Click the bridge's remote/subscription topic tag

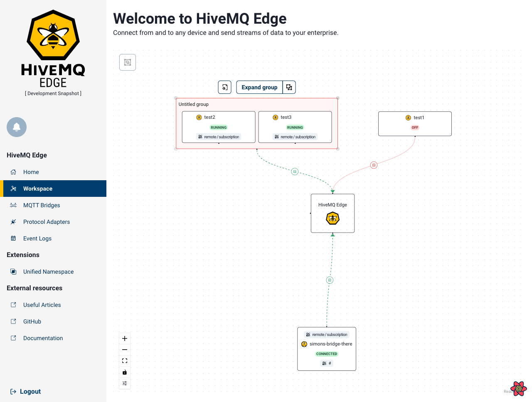pos(327,334)
